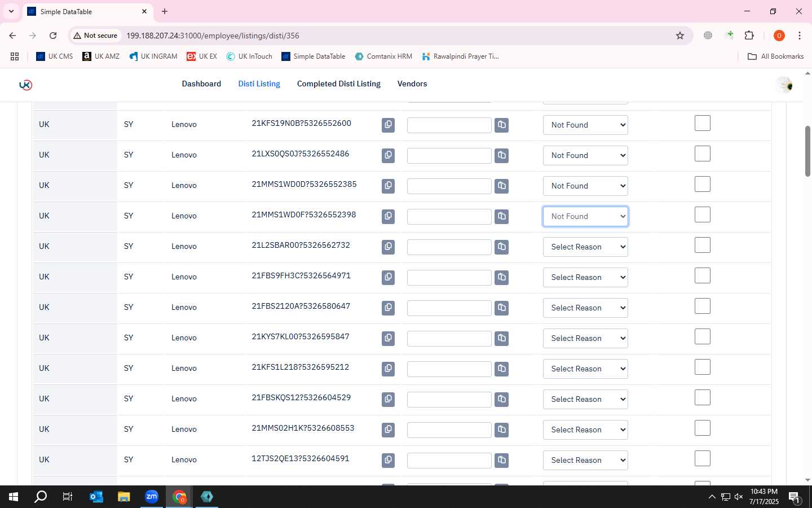Open Select Reason dropdown for row 12TJS2QE13

tap(585, 460)
